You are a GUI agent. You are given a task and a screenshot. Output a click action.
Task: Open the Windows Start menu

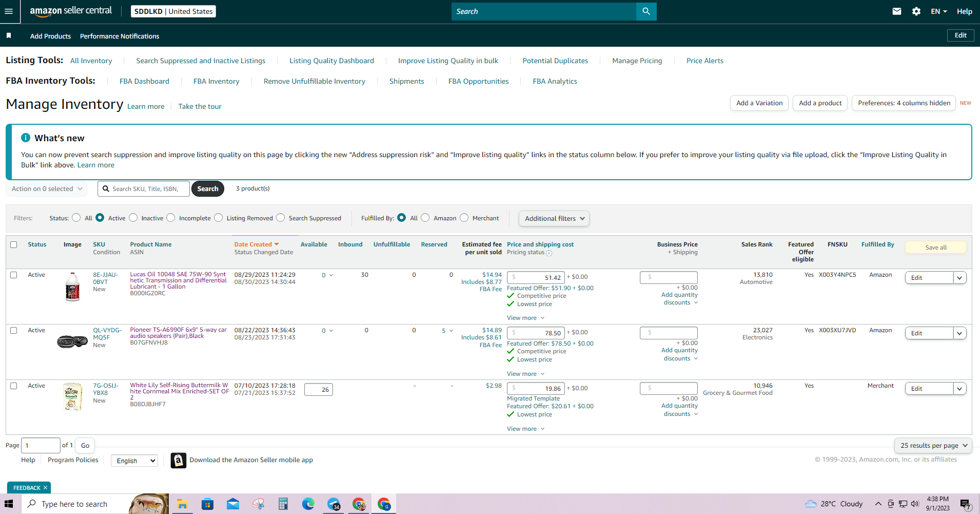click(9, 504)
